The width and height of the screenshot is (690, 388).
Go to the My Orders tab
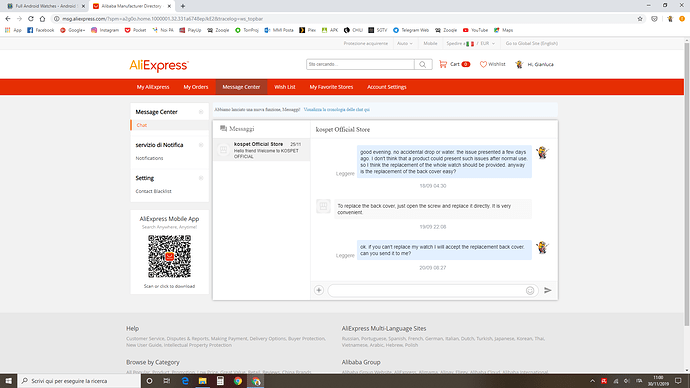tap(196, 87)
